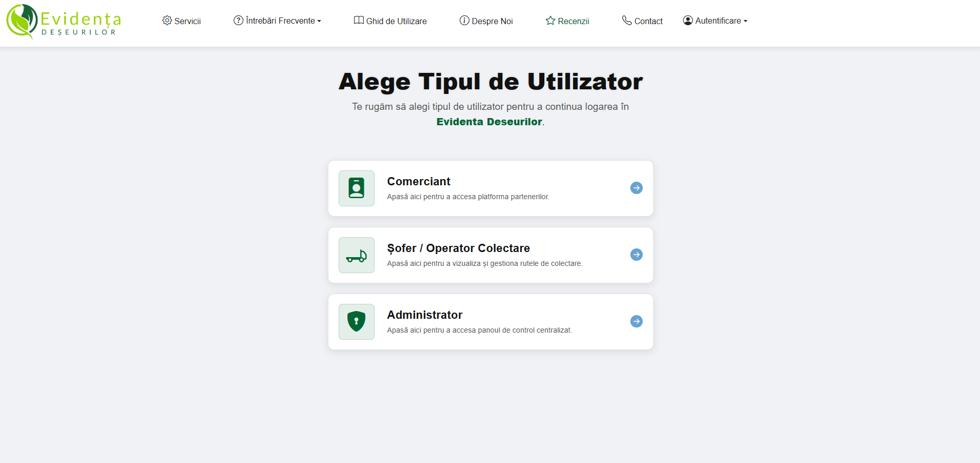980x463 pixels.
Task: Open the Servicii menu item
Action: 182,21
